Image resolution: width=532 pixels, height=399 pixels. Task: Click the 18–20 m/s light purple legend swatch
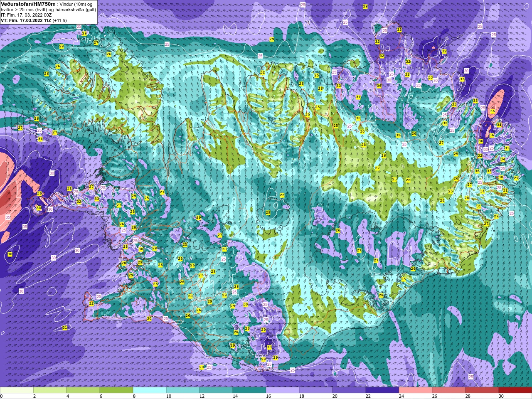[x=316, y=390]
